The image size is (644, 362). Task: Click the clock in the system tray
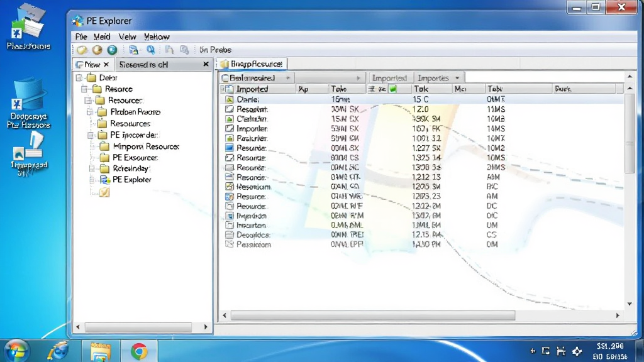click(610, 351)
